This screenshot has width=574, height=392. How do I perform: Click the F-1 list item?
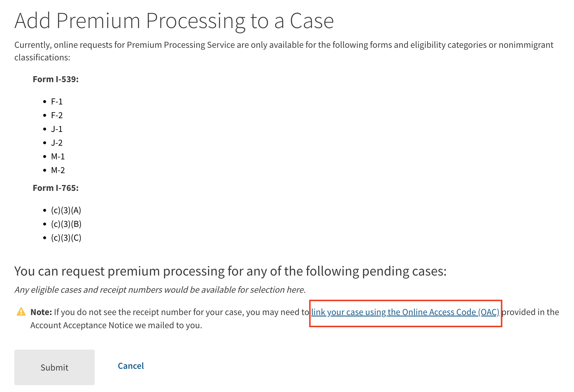click(57, 102)
